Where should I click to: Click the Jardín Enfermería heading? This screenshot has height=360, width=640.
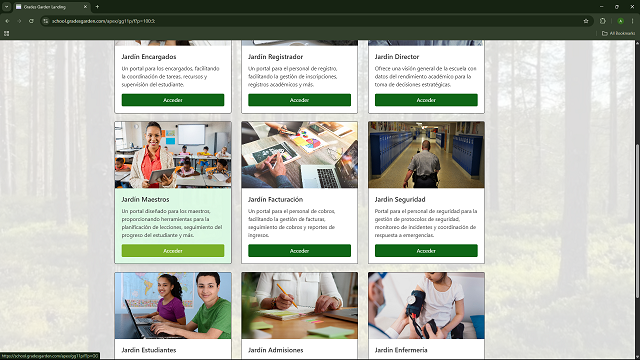click(x=401, y=350)
